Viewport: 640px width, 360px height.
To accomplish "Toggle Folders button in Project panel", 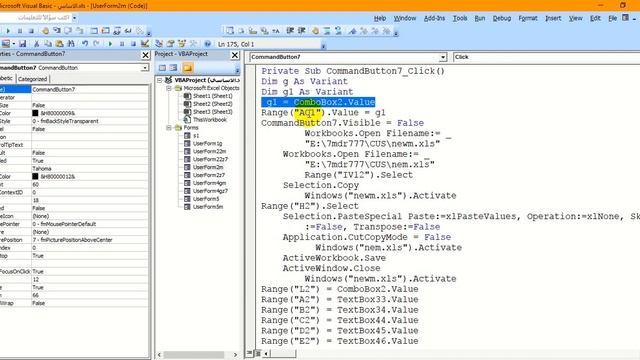I will pyautogui.click(x=187, y=68).
